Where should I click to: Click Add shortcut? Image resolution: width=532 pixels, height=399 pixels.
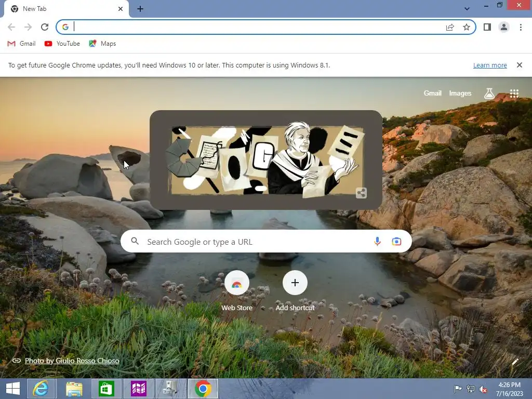[x=295, y=291]
